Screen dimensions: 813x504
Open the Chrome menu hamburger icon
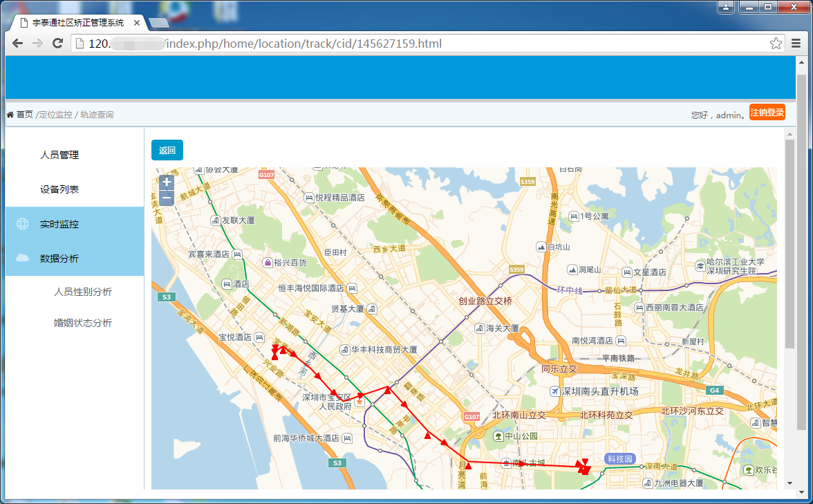pyautogui.click(x=796, y=44)
